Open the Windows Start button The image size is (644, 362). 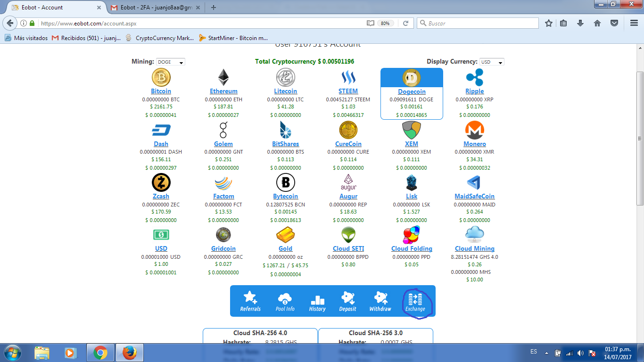[x=12, y=352]
